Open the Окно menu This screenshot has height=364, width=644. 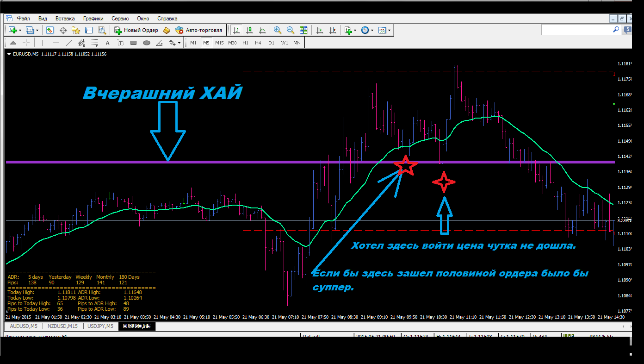coord(143,19)
